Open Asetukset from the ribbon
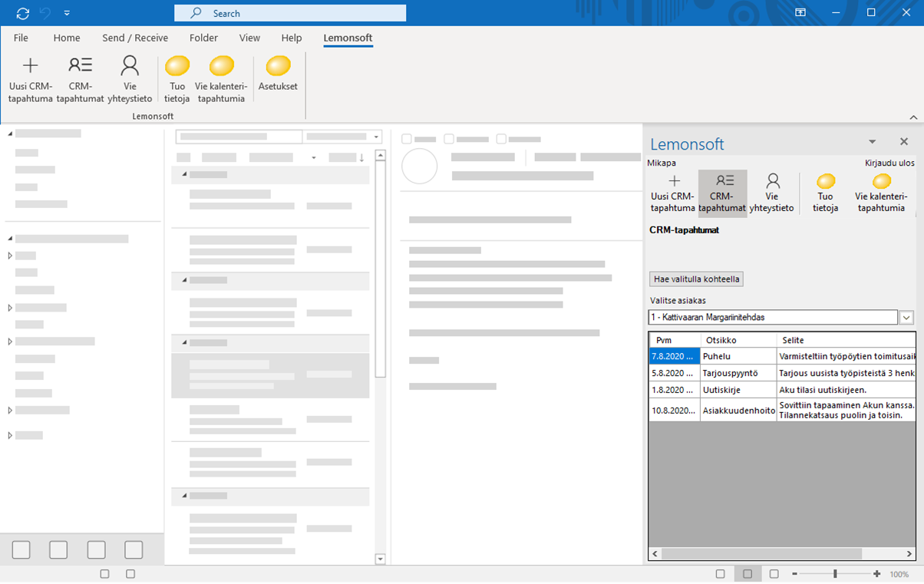This screenshot has width=924, height=584. 278,73
